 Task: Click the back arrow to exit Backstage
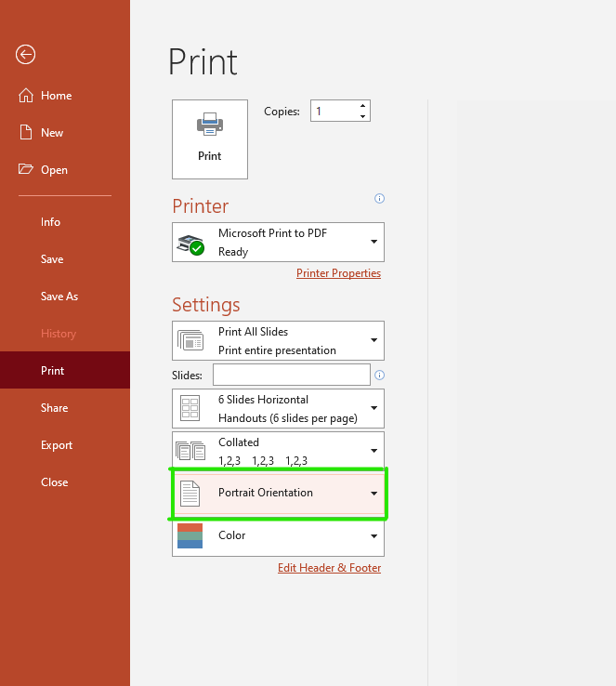25,55
